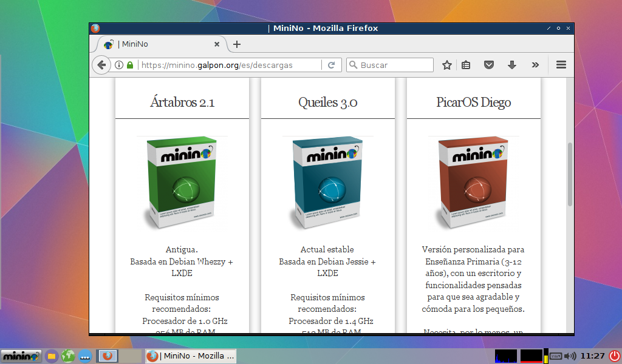
Task: Click the CPU usage monitor graph
Action: coord(506,356)
